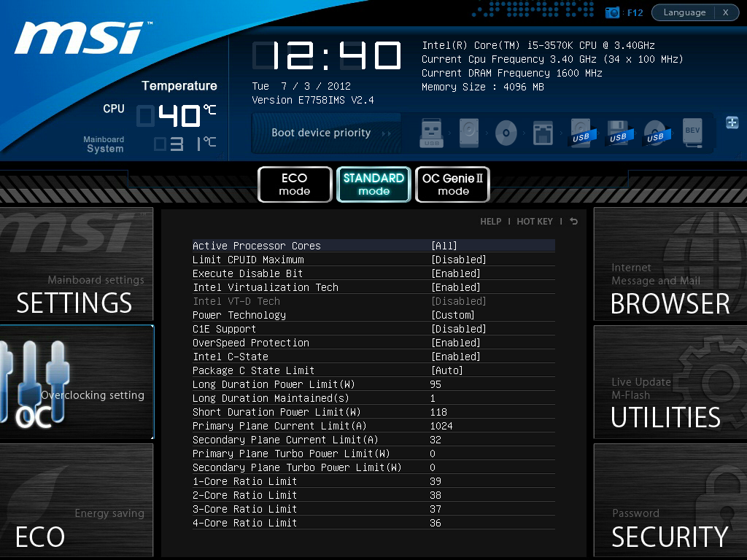This screenshot has height=560, width=747.
Task: Open the HOT KEY link
Action: (x=535, y=222)
